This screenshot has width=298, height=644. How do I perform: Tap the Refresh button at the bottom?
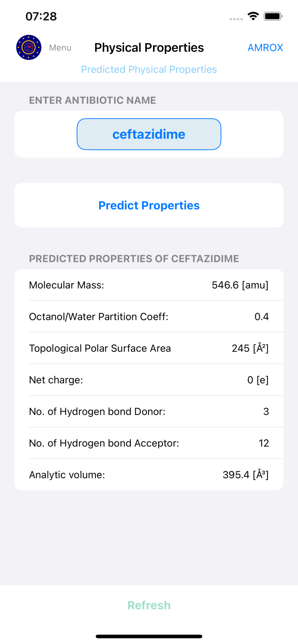(149, 605)
